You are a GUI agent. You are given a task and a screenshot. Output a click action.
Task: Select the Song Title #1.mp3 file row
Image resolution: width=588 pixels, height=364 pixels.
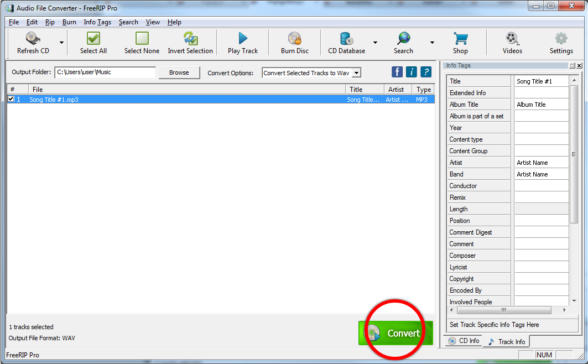coord(221,100)
